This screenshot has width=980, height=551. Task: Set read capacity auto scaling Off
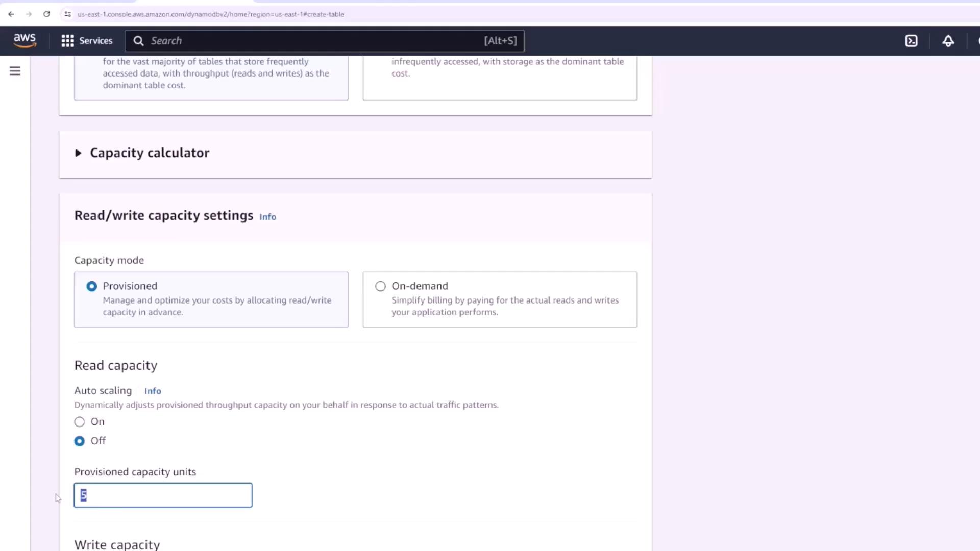pos(80,441)
